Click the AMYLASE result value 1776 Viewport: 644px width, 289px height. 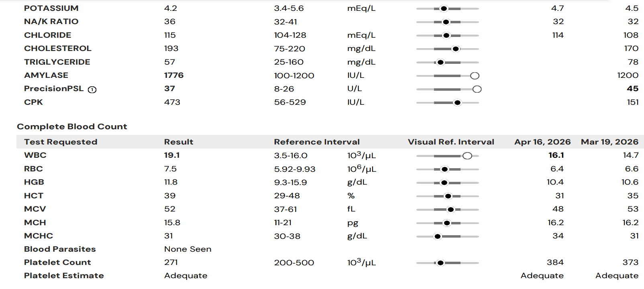click(x=174, y=75)
